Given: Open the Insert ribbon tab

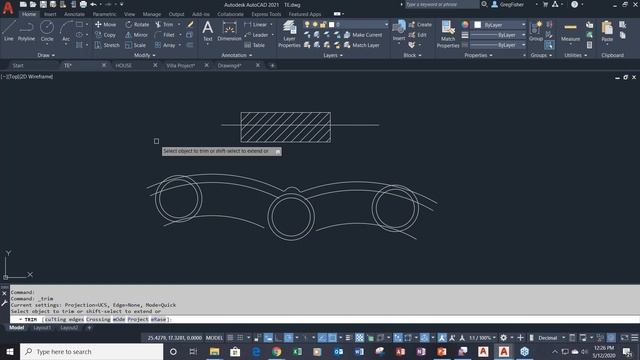Looking at the screenshot, I should click(50, 14).
